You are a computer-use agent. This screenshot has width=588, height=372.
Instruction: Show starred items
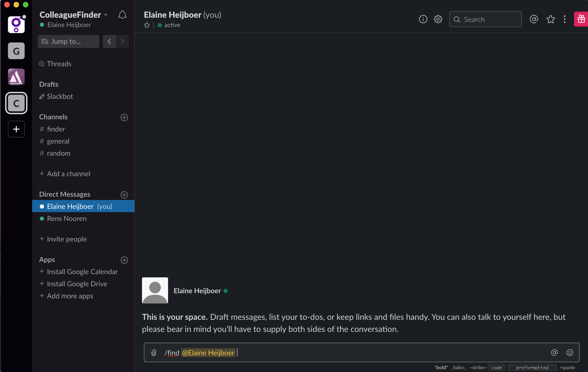click(x=551, y=19)
